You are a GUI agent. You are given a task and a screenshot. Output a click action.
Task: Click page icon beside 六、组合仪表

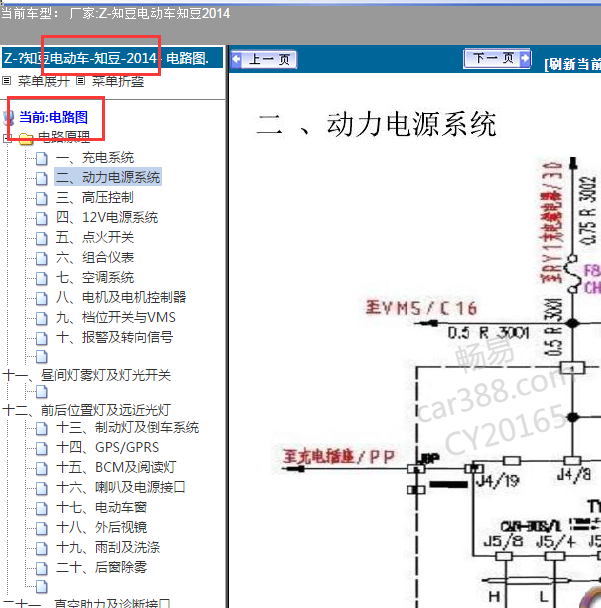41,258
